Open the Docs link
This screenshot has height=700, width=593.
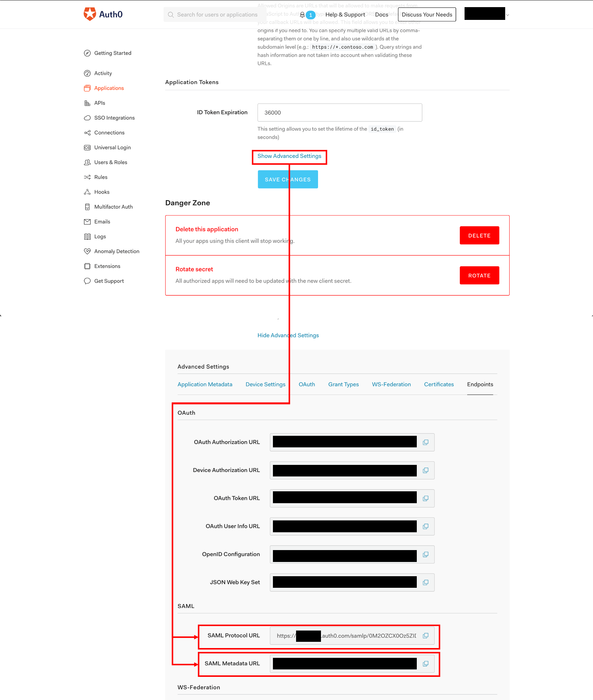(381, 15)
